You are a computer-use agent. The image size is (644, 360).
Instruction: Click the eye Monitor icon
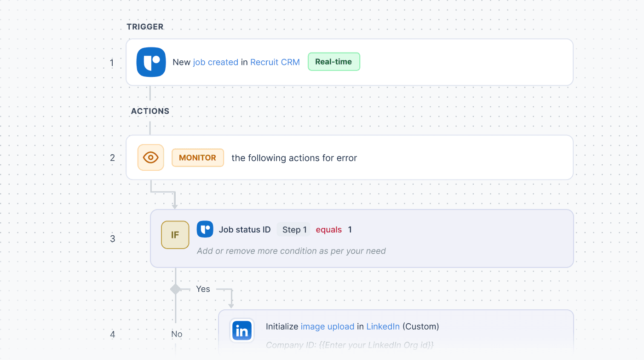[151, 157]
